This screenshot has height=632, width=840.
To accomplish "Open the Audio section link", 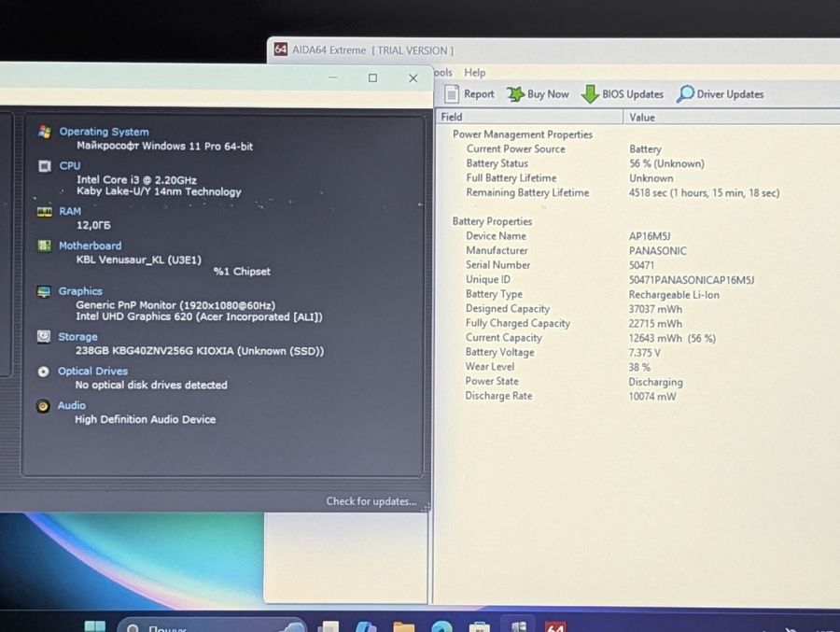I will 72,405.
